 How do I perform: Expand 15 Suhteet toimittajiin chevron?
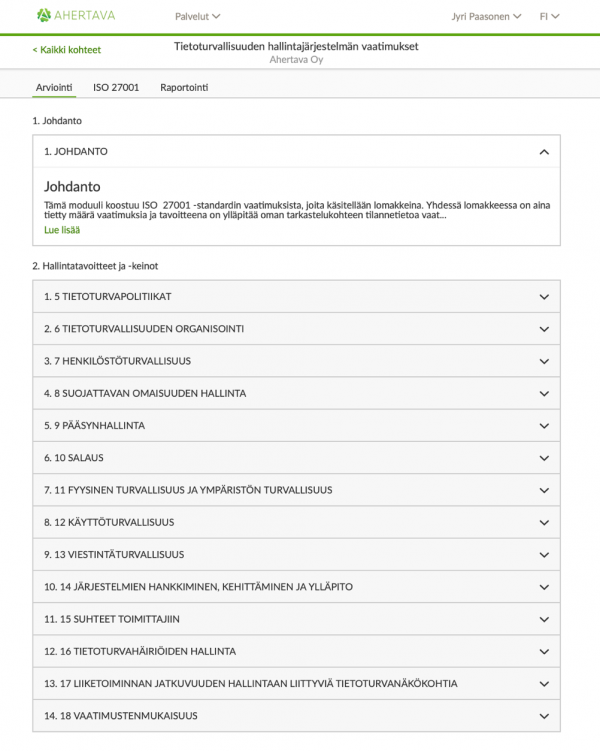click(x=544, y=619)
